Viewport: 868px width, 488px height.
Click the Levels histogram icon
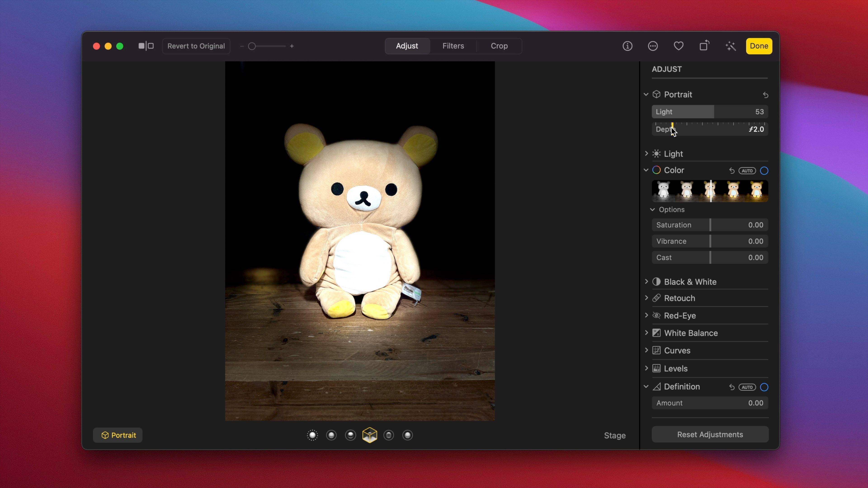tap(656, 368)
